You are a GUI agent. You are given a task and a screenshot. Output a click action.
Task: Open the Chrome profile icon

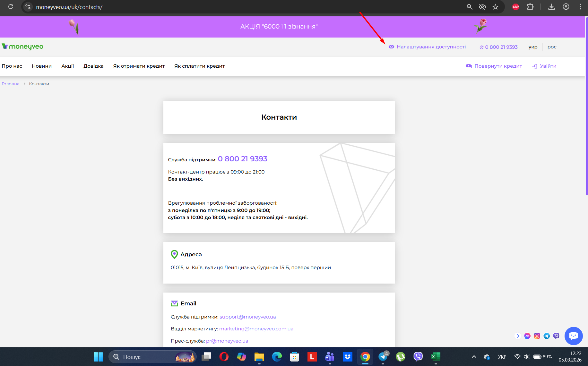pyautogui.click(x=566, y=7)
